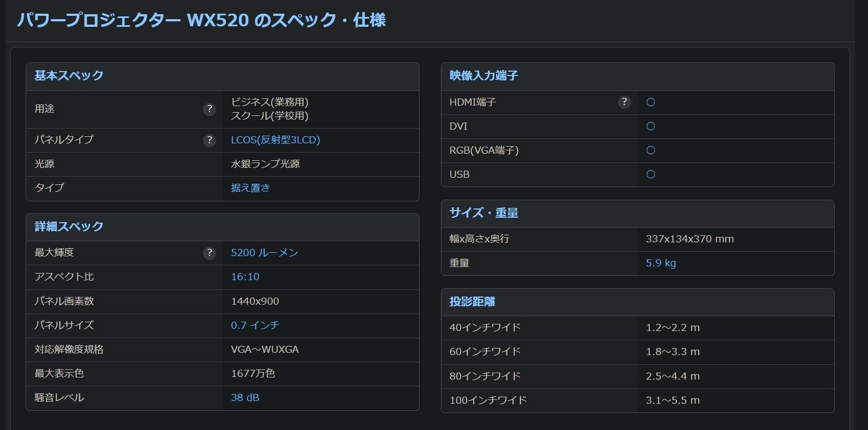This screenshot has width=868, height=430.
Task: Click the circle mark in the USB row
Action: (x=650, y=175)
